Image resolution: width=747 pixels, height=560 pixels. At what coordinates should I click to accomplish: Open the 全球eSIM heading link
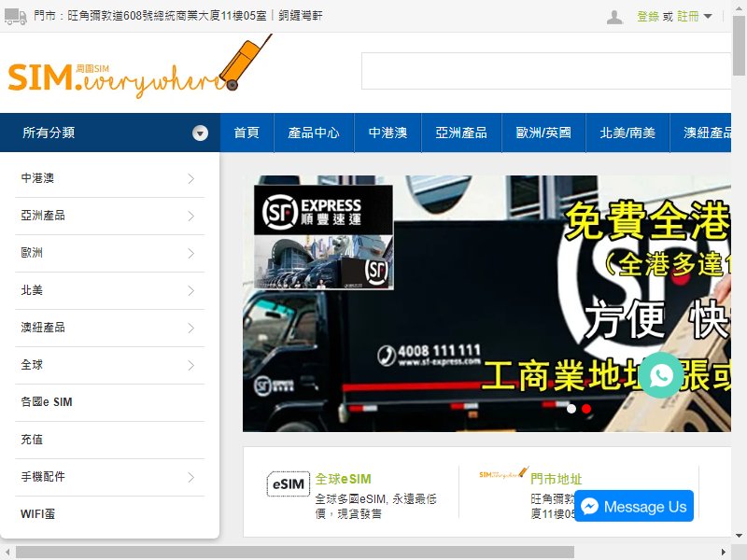343,479
